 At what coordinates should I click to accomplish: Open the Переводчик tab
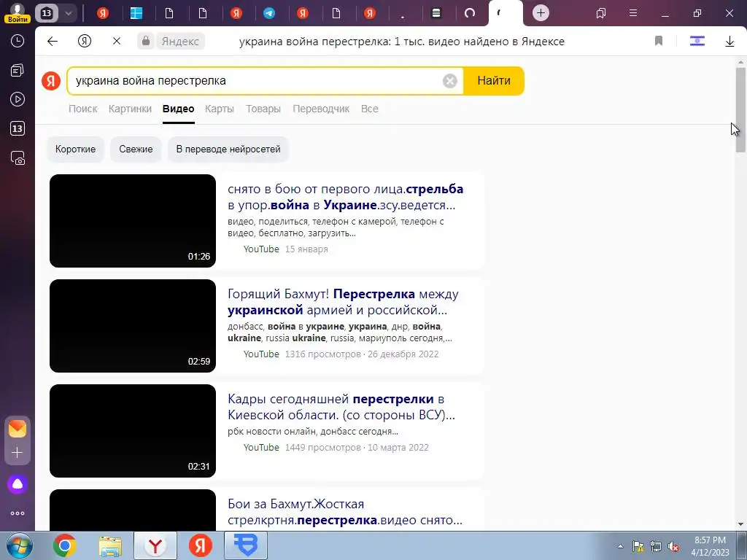321,109
